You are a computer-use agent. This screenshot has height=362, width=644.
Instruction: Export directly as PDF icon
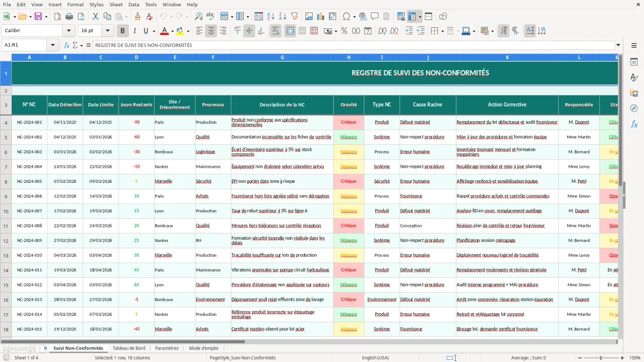pos(57,17)
